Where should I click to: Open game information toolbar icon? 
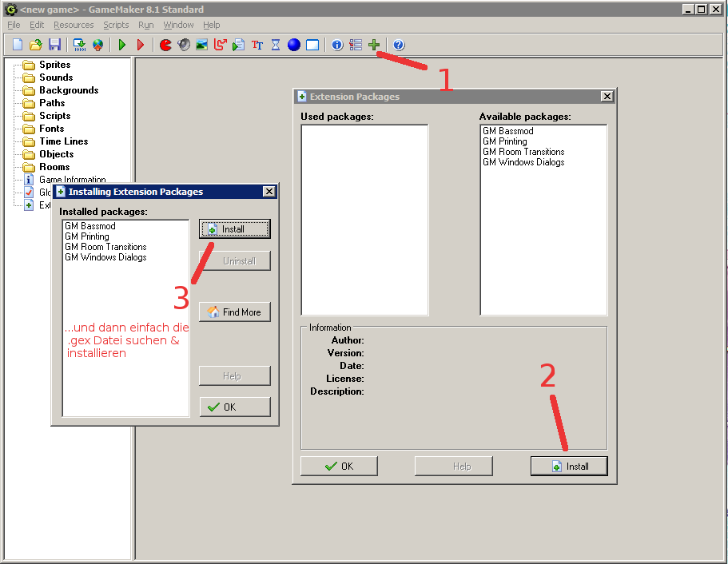[x=337, y=45]
